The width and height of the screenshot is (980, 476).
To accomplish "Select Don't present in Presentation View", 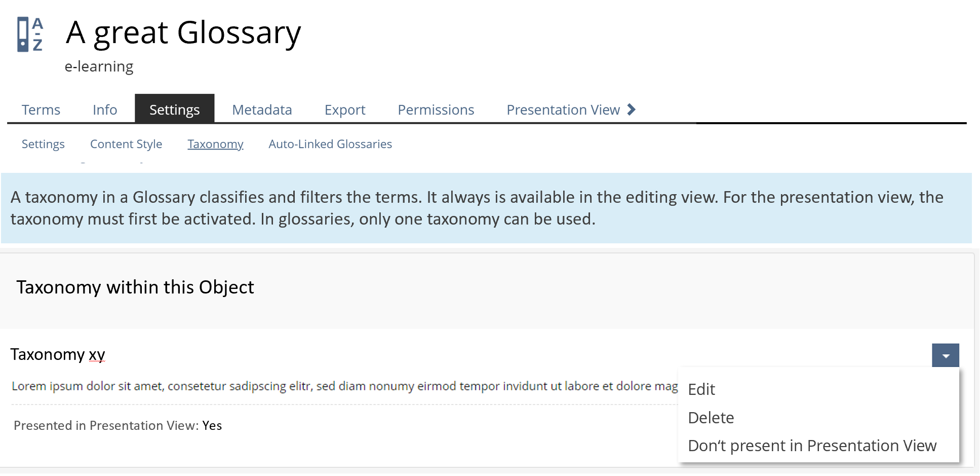I will click(812, 446).
